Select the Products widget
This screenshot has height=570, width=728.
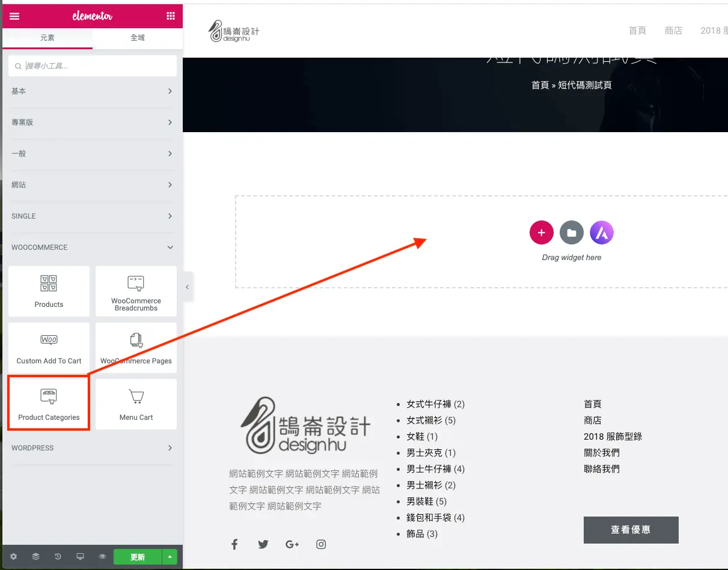point(49,291)
